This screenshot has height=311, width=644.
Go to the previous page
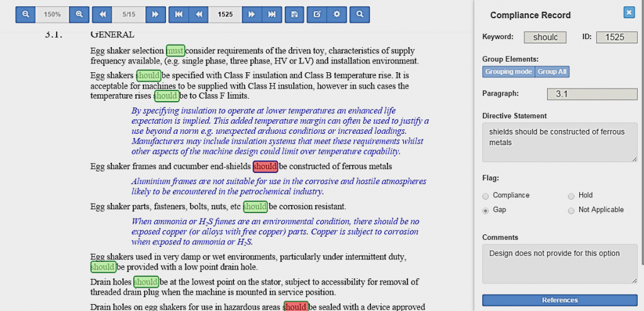coord(103,14)
